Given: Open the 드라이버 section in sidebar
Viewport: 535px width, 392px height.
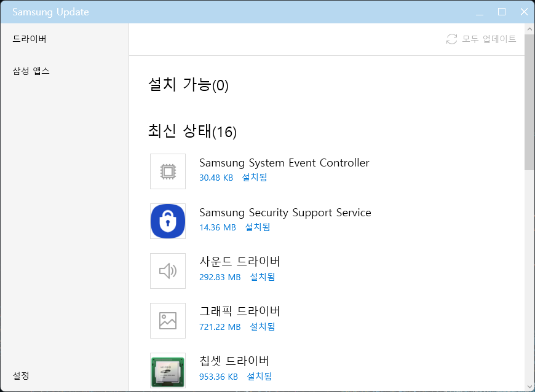Looking at the screenshot, I should pos(30,39).
